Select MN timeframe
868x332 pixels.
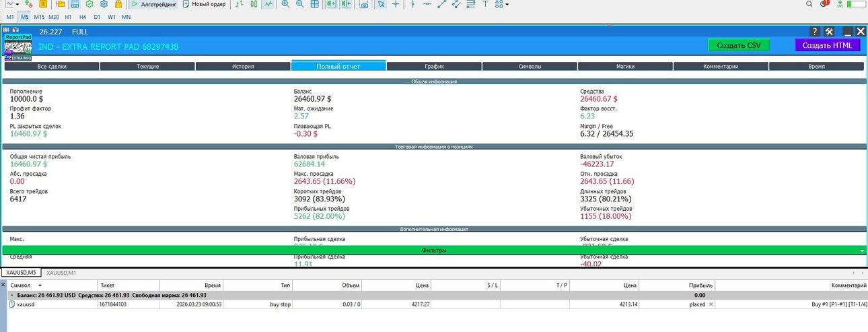tap(126, 17)
